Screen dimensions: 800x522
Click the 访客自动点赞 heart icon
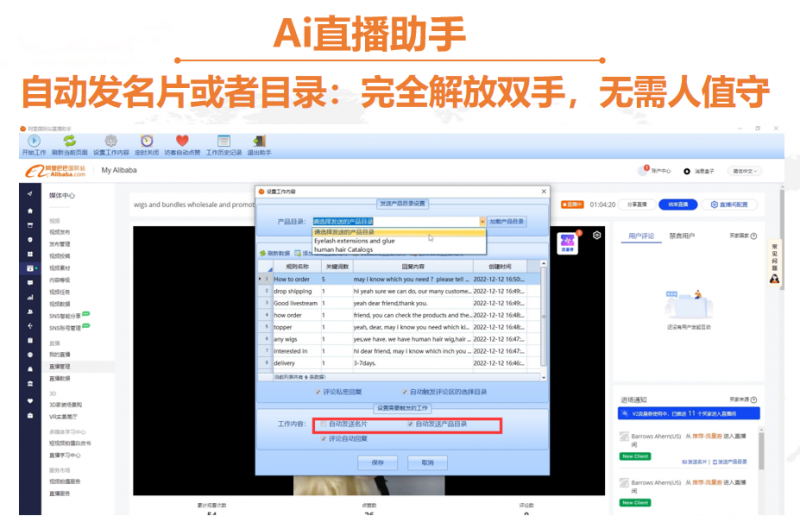point(182,141)
